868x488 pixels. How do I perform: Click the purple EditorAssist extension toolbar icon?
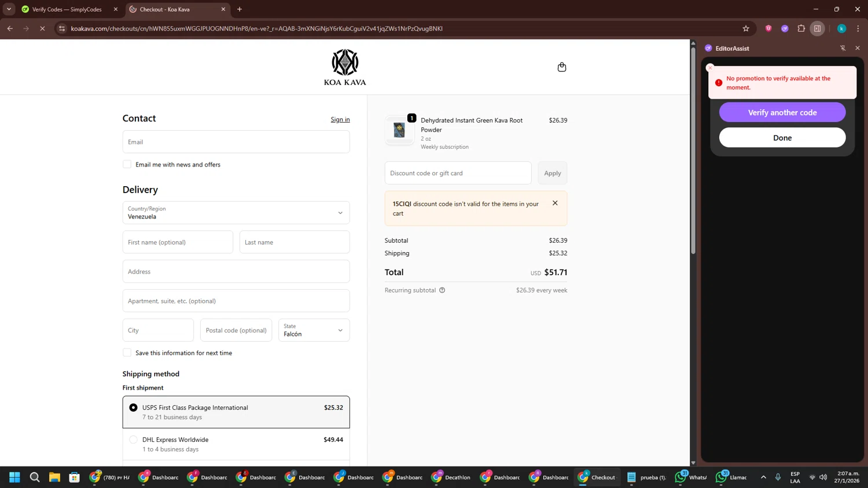tap(785, 28)
